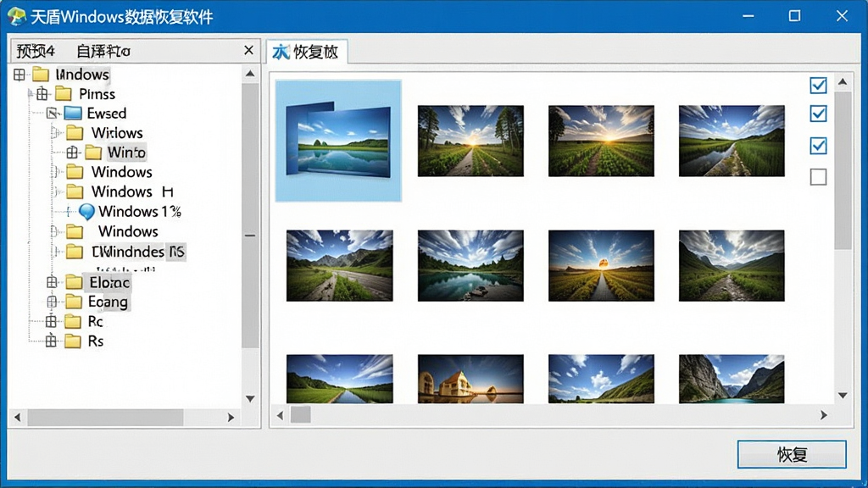Click the folder icon beside Eloac
The height and width of the screenshot is (488, 868).
click(74, 282)
